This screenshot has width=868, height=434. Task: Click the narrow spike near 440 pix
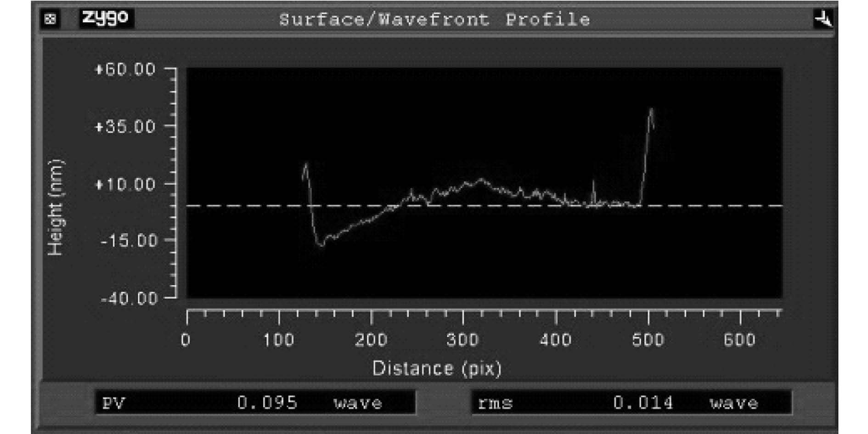tap(593, 193)
